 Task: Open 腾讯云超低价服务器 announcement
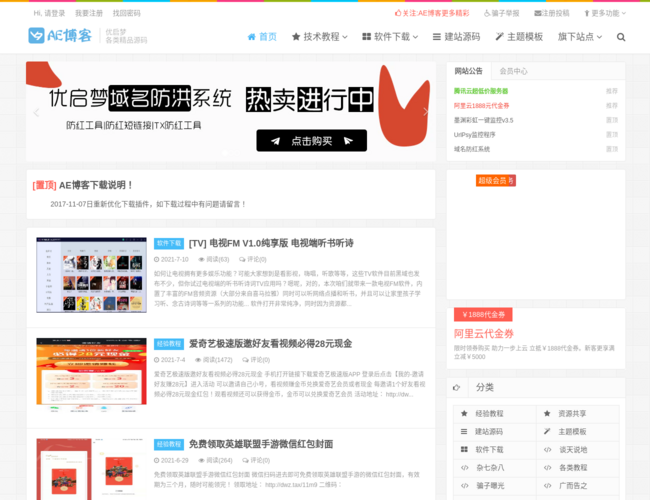[481, 91]
